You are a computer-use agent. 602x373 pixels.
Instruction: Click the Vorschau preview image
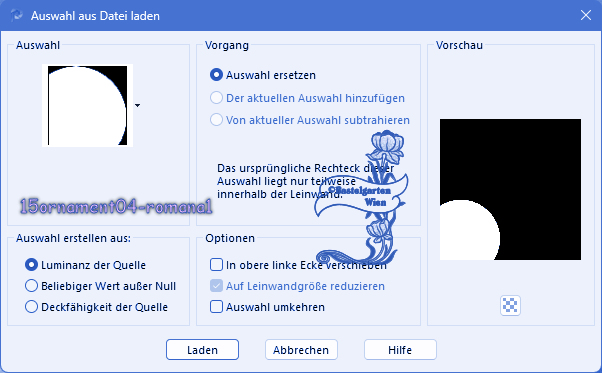(x=510, y=189)
